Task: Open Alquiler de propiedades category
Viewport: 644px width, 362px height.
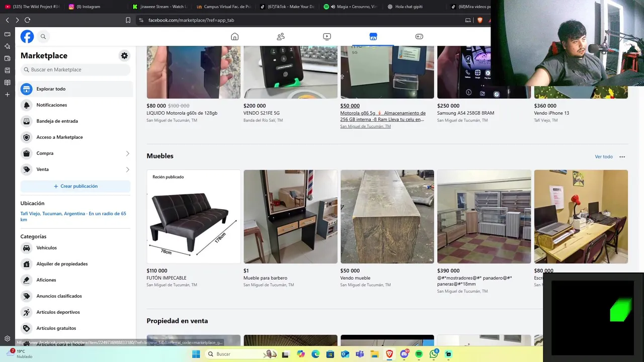Action: (75, 264)
